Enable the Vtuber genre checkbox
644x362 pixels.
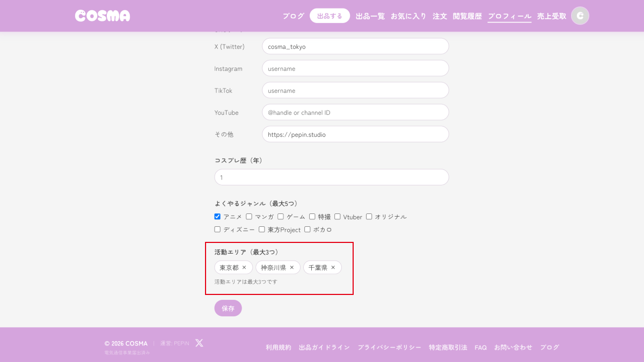pyautogui.click(x=337, y=217)
